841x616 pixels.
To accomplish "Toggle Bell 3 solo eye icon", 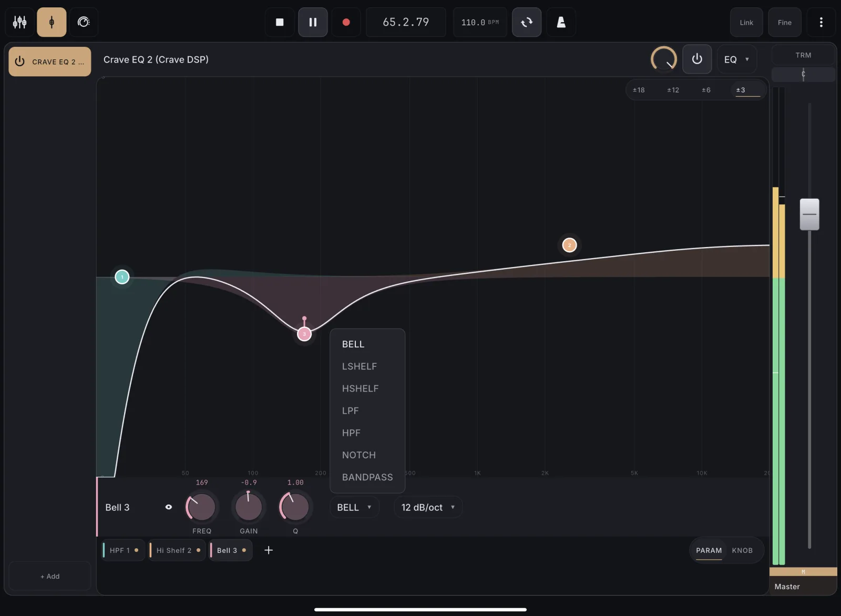I will [x=169, y=507].
